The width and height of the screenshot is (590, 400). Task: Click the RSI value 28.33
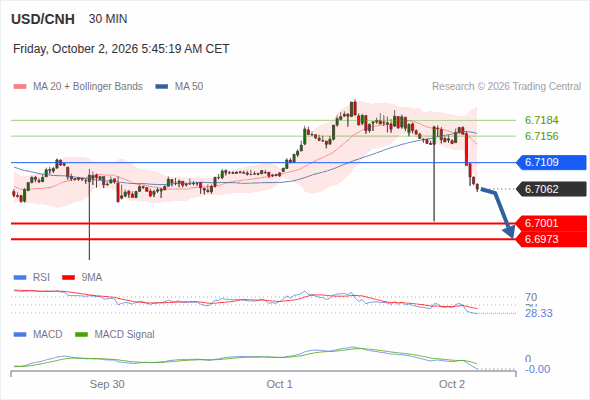(539, 313)
